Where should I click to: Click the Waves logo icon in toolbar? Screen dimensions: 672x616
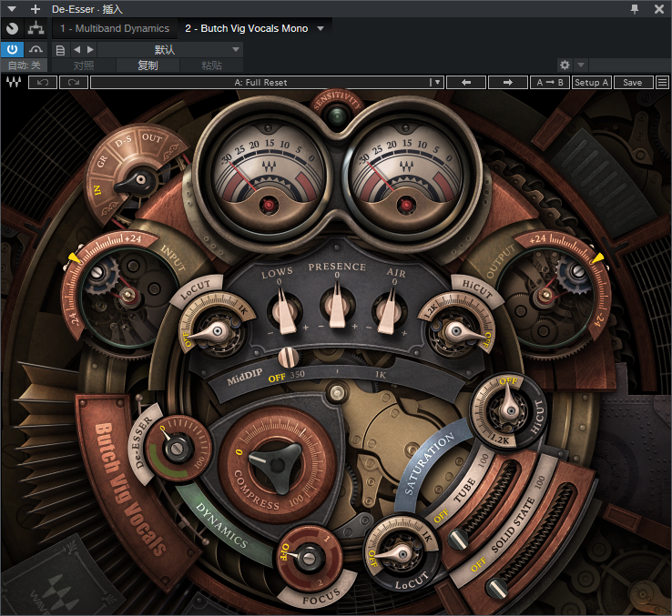click(14, 82)
